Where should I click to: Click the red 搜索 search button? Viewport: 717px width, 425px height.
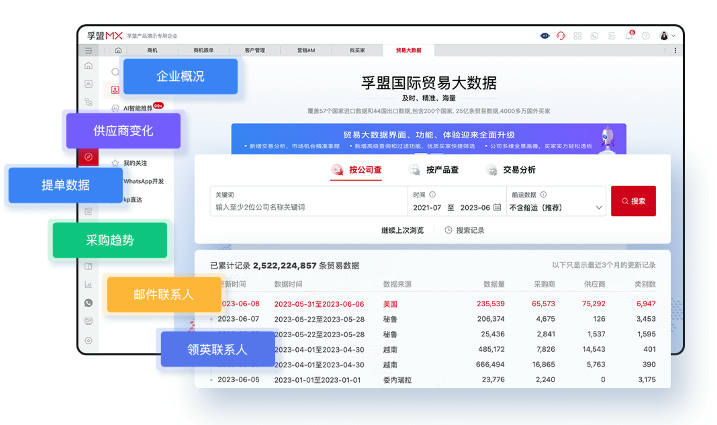pyautogui.click(x=633, y=201)
